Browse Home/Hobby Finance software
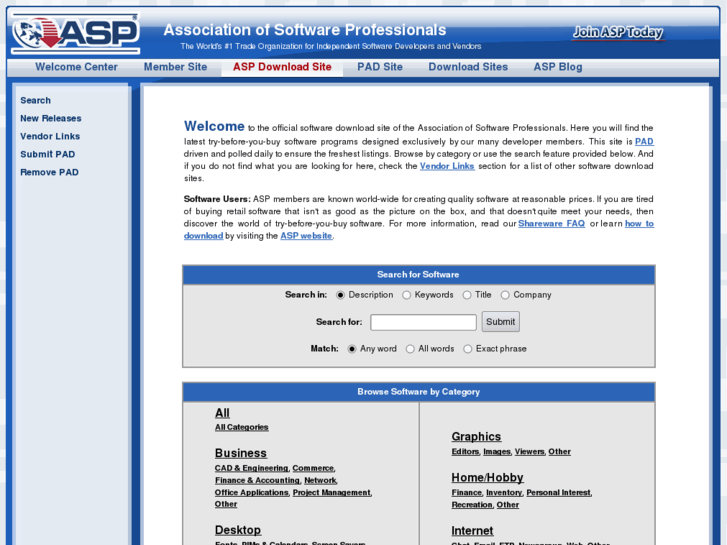 [x=466, y=493]
